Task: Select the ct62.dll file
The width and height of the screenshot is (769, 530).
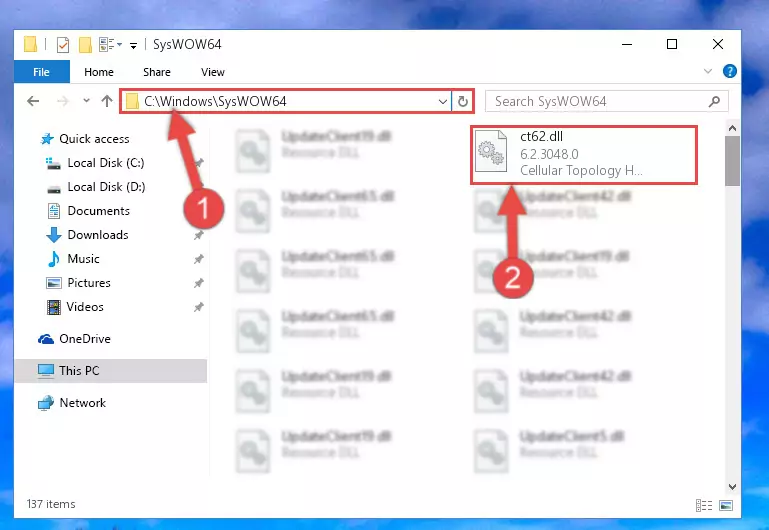Action: click(x=584, y=155)
